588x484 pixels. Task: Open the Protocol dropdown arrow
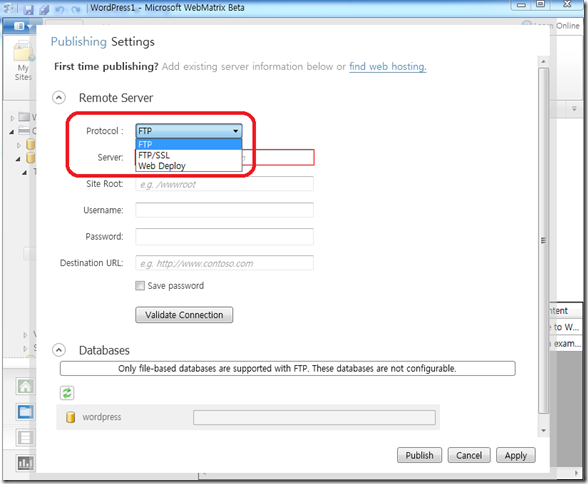tap(236, 131)
